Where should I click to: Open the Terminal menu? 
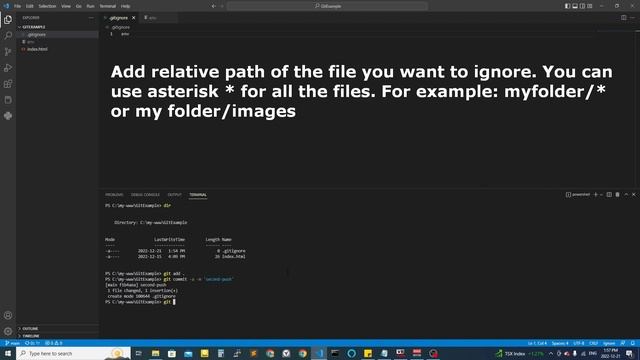coord(108,6)
